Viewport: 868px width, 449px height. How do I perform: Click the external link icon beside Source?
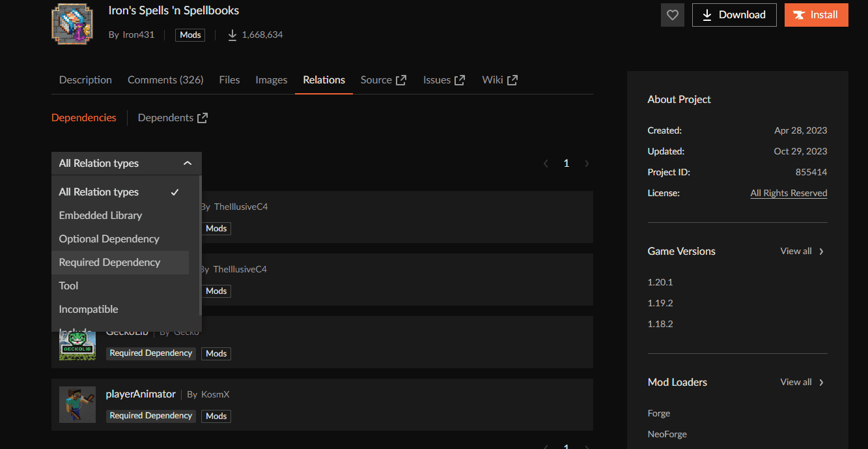(401, 80)
